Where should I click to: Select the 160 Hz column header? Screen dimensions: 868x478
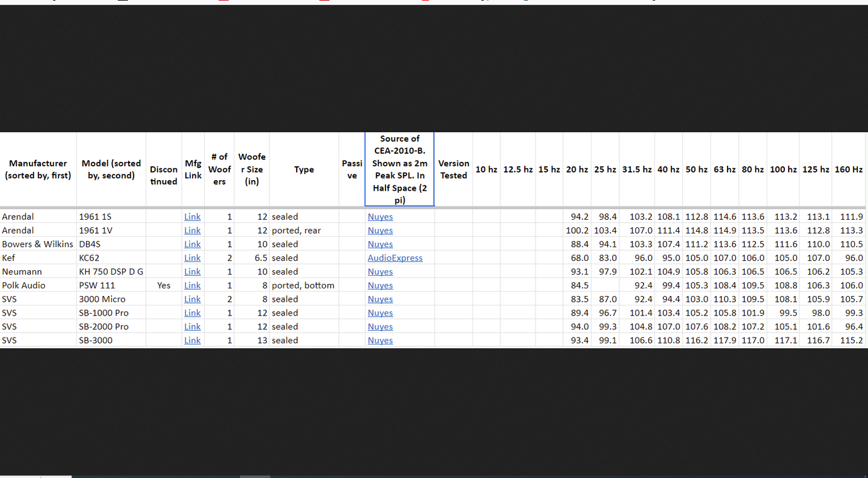[848, 169]
